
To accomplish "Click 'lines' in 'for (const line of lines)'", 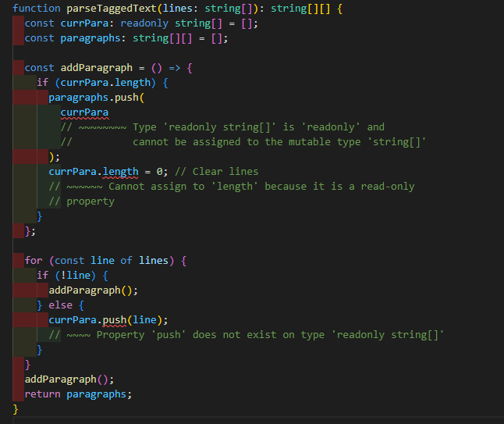I will coord(154,261).
